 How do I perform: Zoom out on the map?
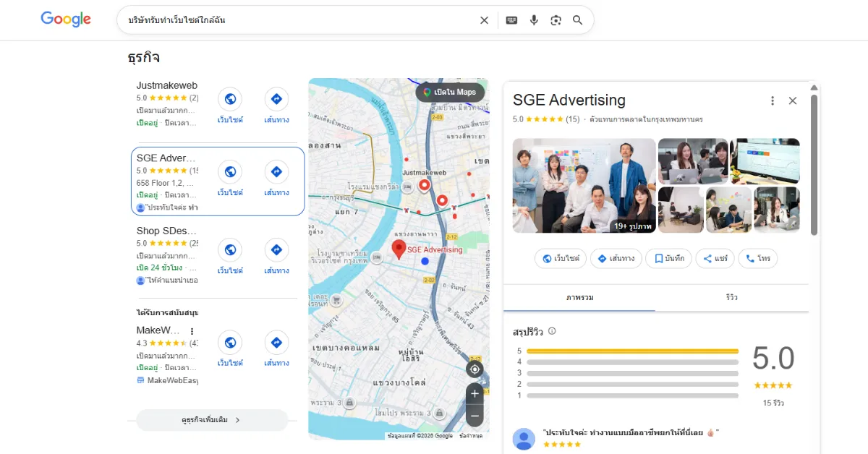(x=475, y=416)
